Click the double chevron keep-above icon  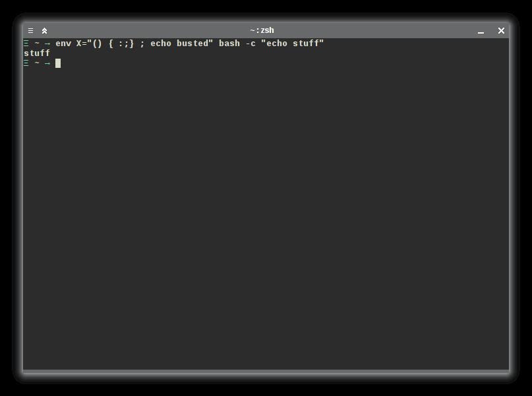tap(44, 31)
